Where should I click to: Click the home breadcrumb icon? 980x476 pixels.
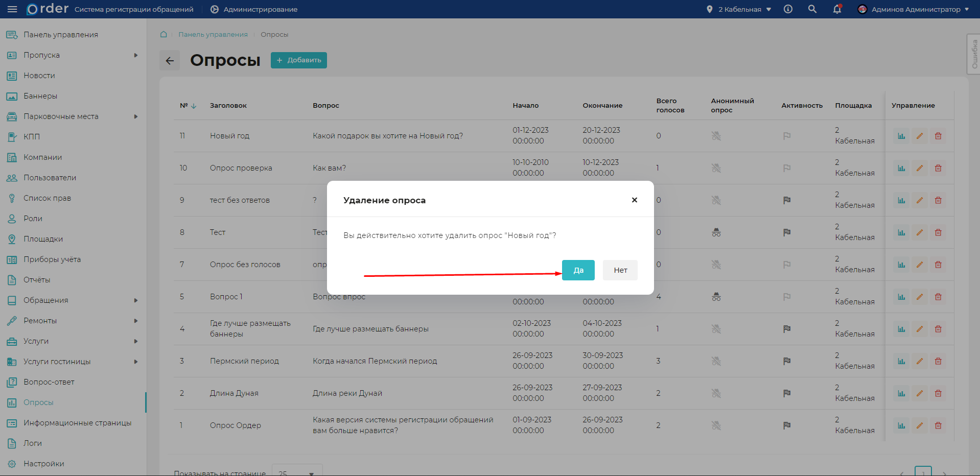[x=164, y=34]
